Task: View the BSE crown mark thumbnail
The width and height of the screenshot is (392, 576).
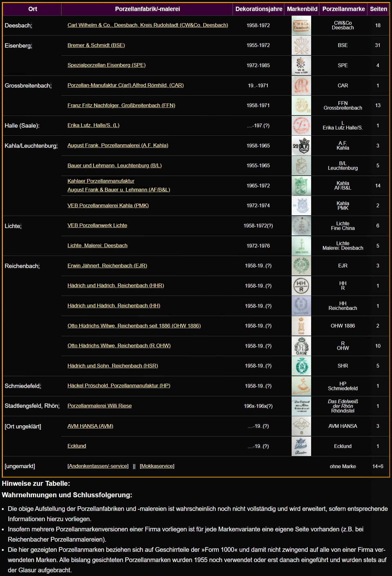Action: point(301,45)
